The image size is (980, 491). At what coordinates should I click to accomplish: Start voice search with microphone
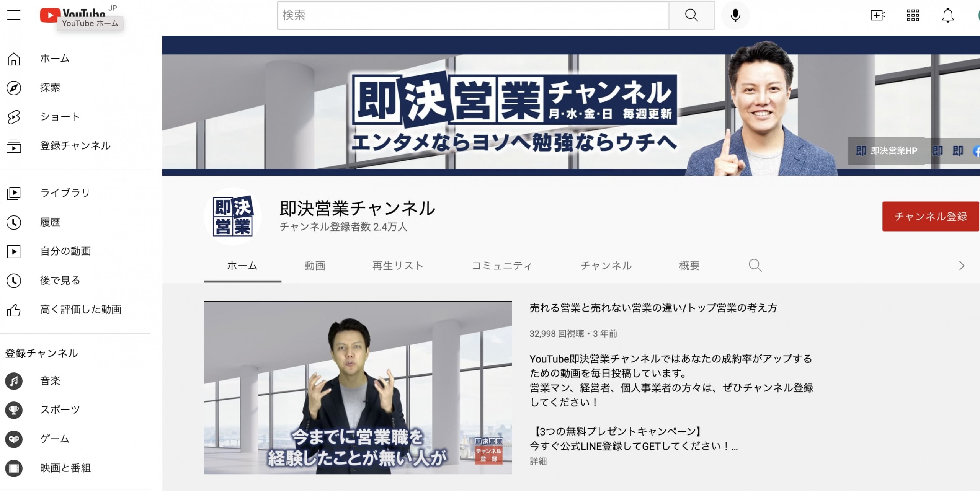pos(735,15)
